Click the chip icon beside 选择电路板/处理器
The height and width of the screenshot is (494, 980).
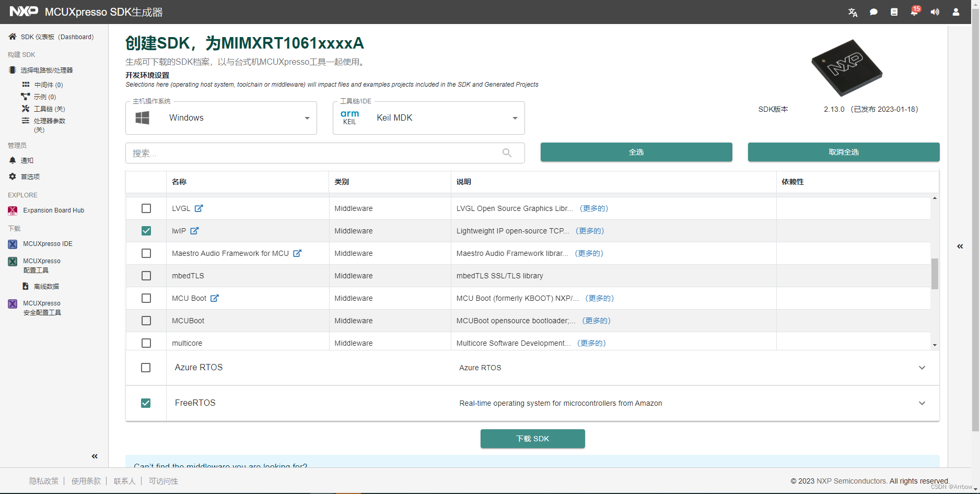pyautogui.click(x=13, y=70)
